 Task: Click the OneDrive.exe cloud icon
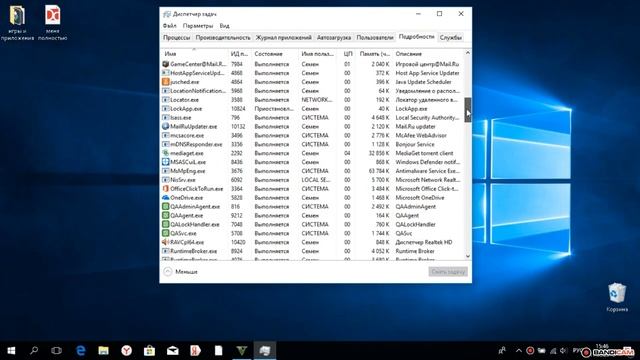pos(165,198)
